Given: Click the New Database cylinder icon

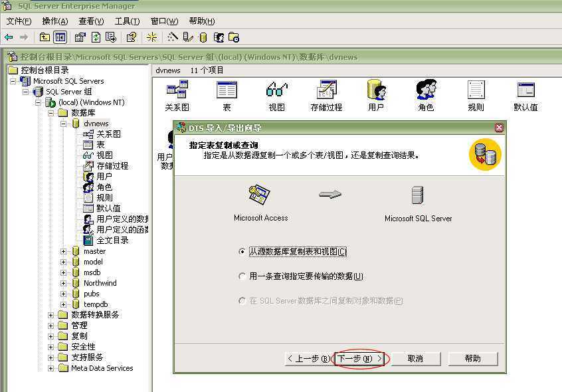Looking at the screenshot, I should tap(203, 37).
